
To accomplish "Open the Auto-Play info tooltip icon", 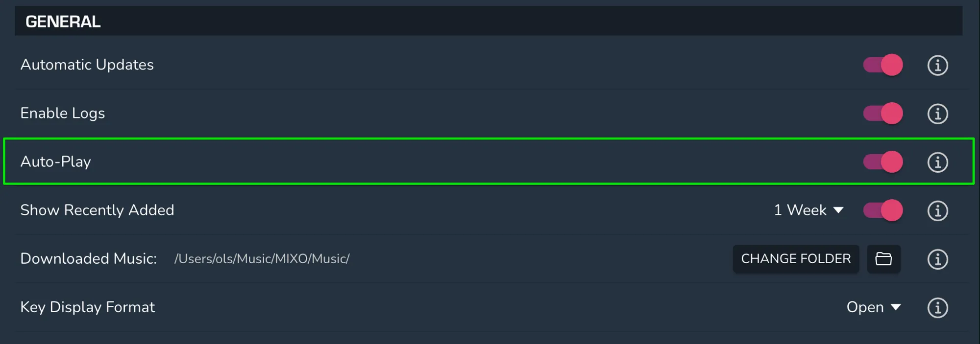I will (x=937, y=162).
